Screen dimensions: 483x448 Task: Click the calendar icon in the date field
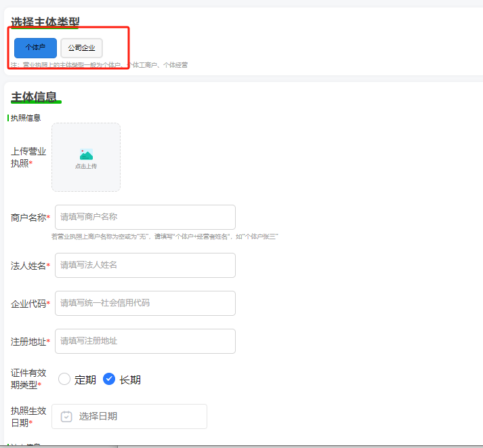click(x=66, y=417)
